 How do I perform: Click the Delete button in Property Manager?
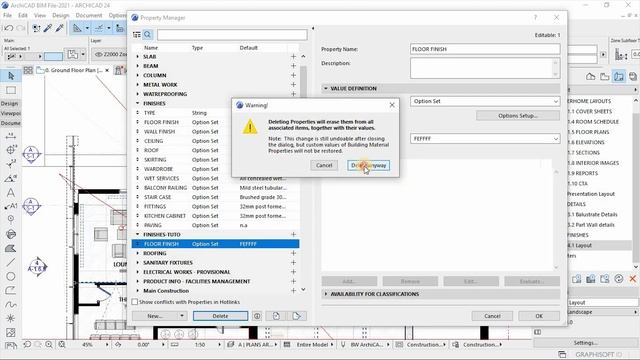pyautogui.click(x=220, y=316)
